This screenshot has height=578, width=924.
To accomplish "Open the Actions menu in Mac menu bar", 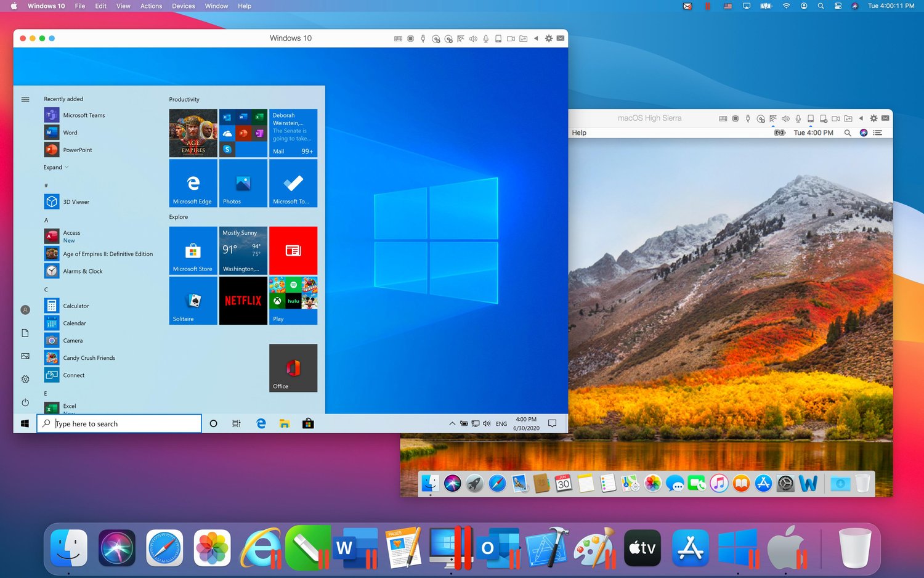I will point(151,6).
